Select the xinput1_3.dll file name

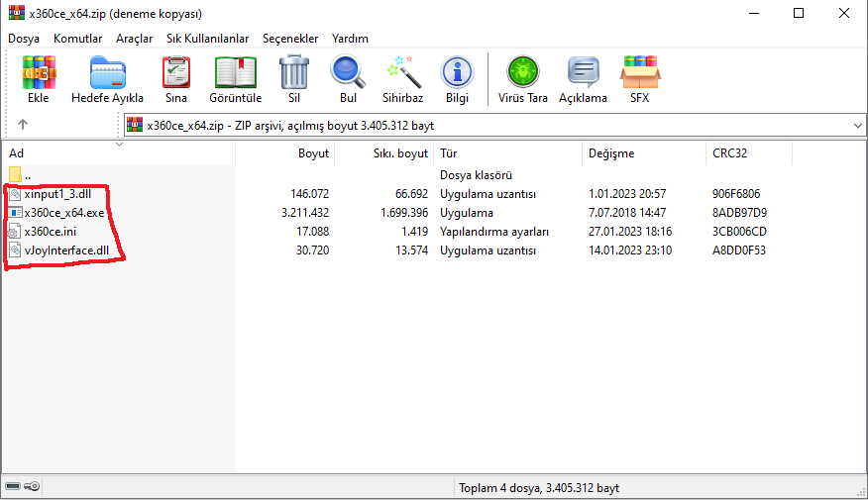[x=57, y=194]
